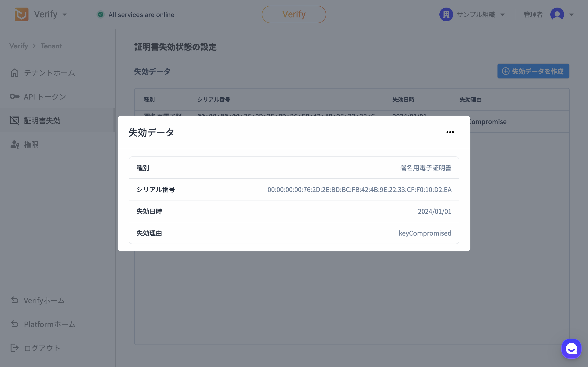Go to Verifyホーム in sidebar
Viewport: 588px width, 367px height.
coord(44,300)
